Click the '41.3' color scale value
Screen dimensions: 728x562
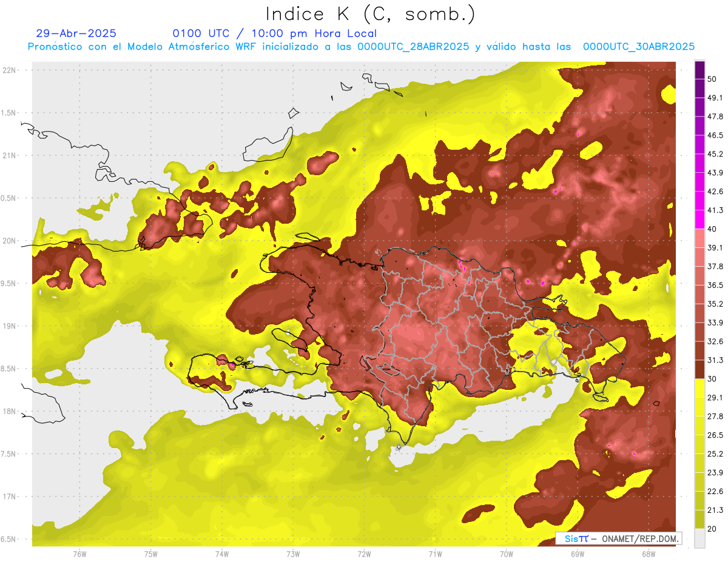point(715,210)
